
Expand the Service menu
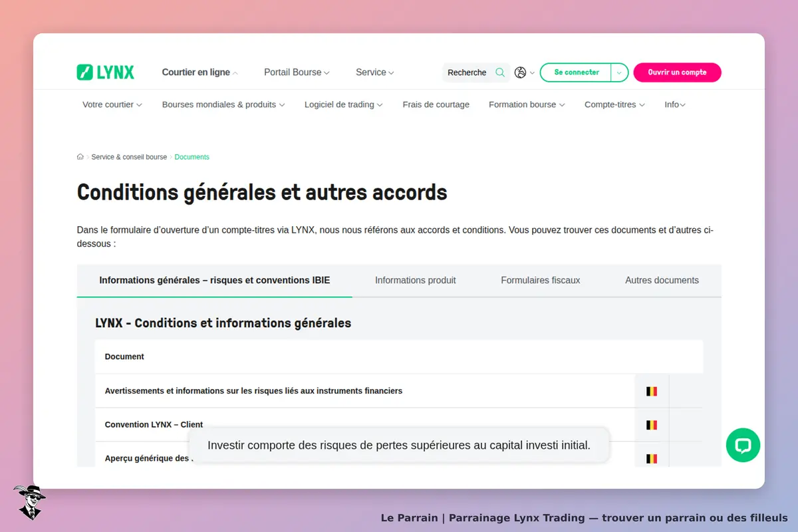pyautogui.click(x=375, y=72)
